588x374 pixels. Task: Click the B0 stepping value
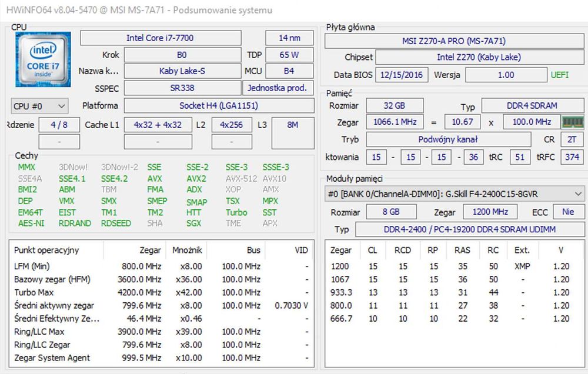pyautogui.click(x=182, y=55)
